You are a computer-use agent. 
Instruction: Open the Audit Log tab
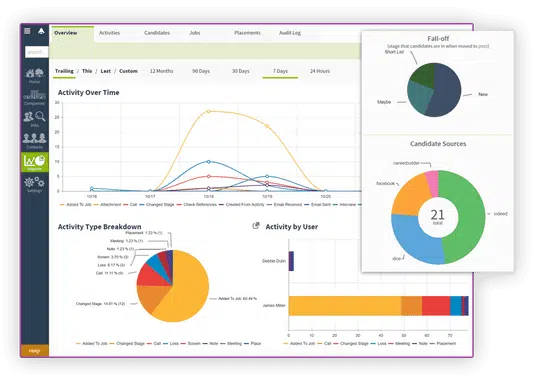pyautogui.click(x=290, y=33)
